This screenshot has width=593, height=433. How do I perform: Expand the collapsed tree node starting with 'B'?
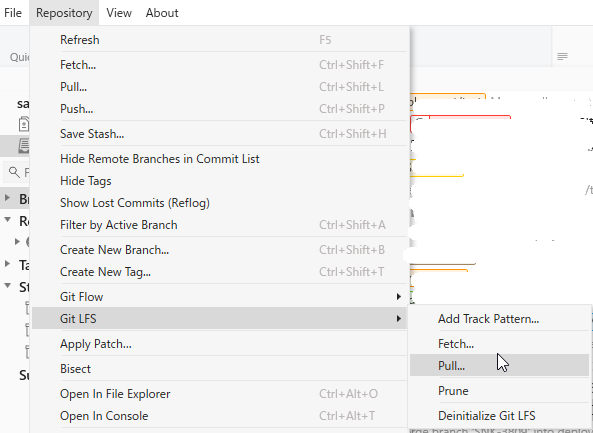coord(7,197)
